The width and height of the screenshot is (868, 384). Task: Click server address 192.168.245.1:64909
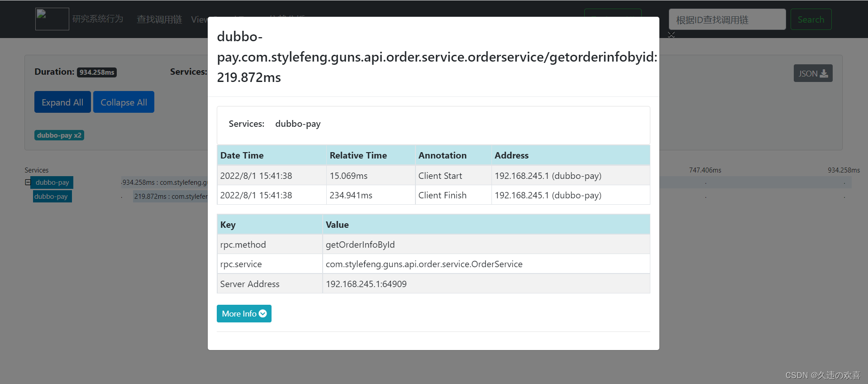pyautogui.click(x=366, y=284)
